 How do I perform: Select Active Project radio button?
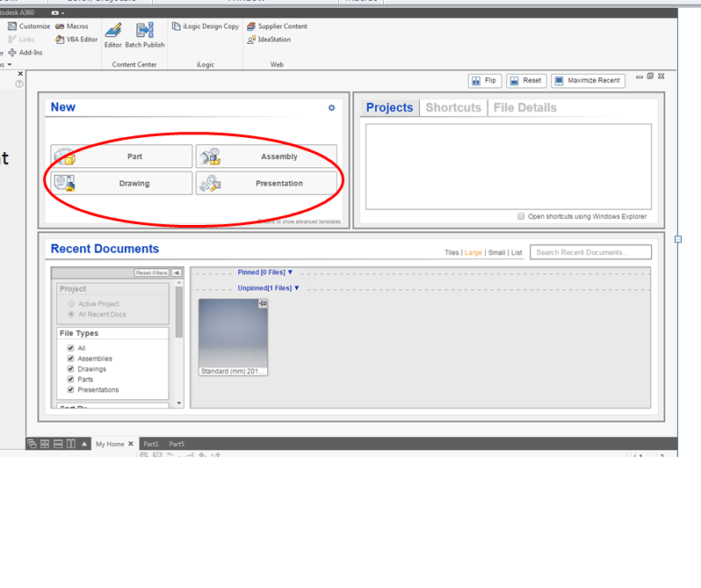(71, 303)
